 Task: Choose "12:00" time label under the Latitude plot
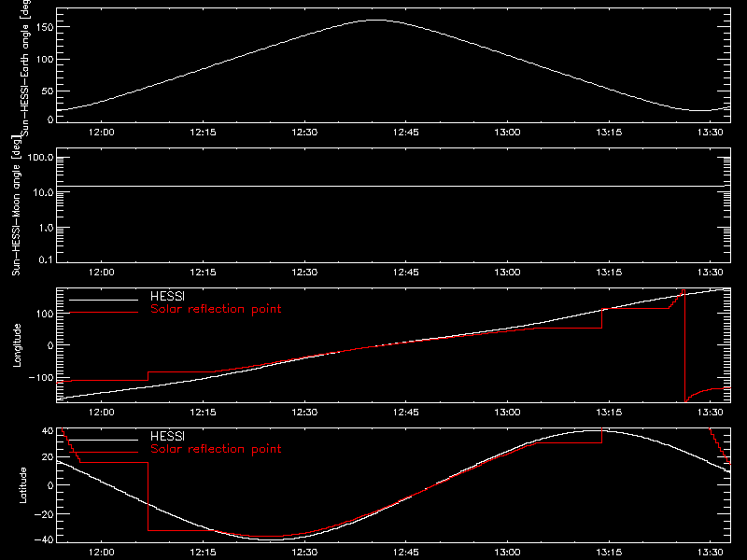tap(102, 553)
